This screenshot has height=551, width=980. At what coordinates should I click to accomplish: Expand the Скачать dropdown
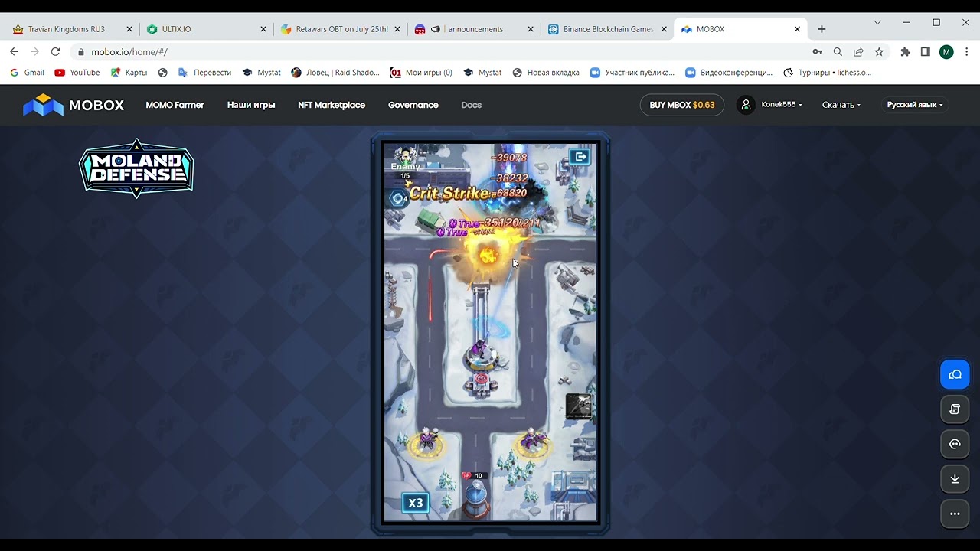[x=841, y=105]
